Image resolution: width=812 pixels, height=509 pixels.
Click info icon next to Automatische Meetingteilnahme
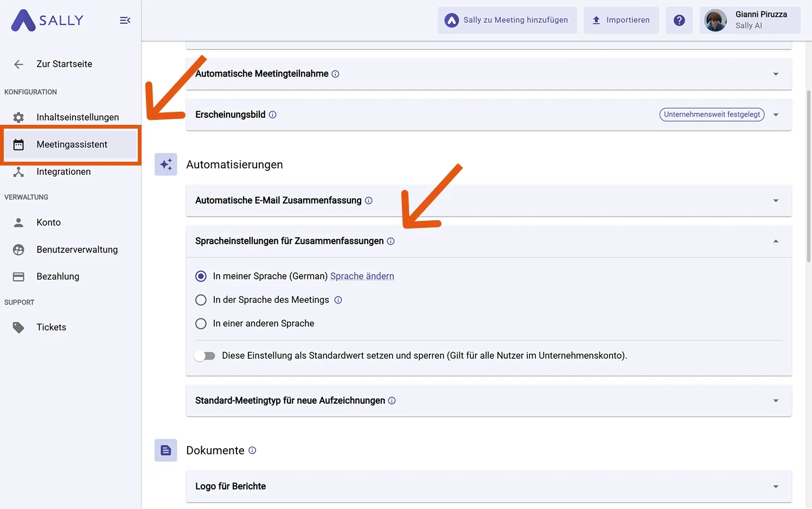(x=335, y=74)
